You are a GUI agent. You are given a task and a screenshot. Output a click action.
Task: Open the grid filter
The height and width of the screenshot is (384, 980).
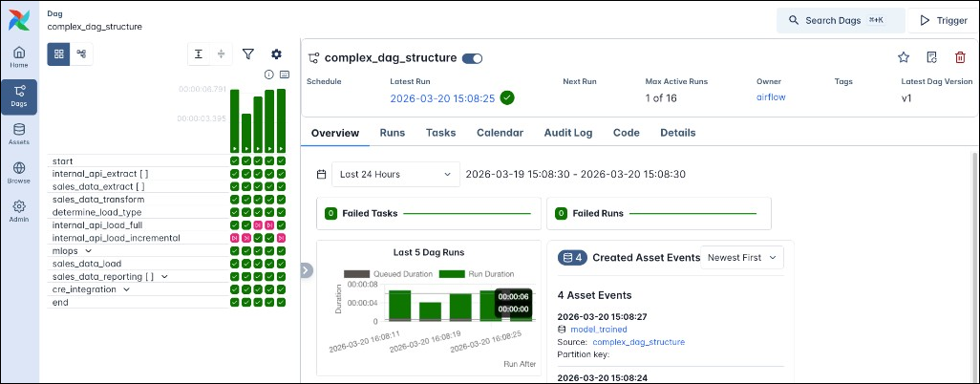248,54
